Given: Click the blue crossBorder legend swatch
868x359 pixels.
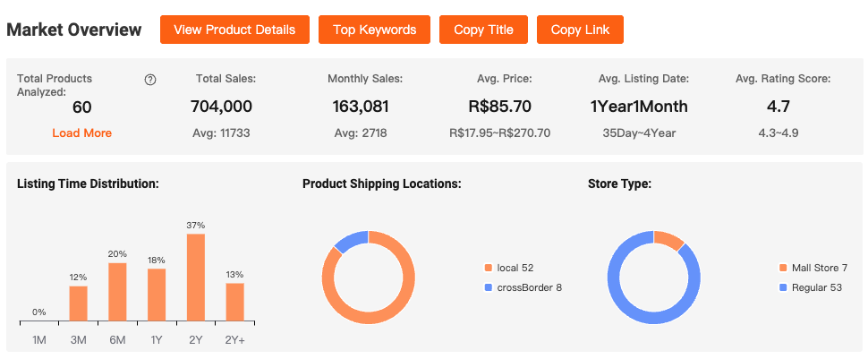Looking at the screenshot, I should click(x=488, y=287).
